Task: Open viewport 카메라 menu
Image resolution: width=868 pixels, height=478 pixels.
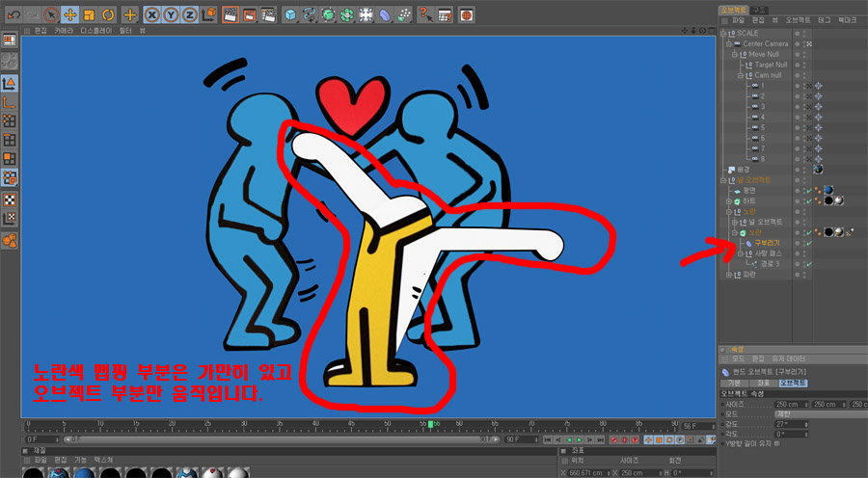Action: [64, 31]
